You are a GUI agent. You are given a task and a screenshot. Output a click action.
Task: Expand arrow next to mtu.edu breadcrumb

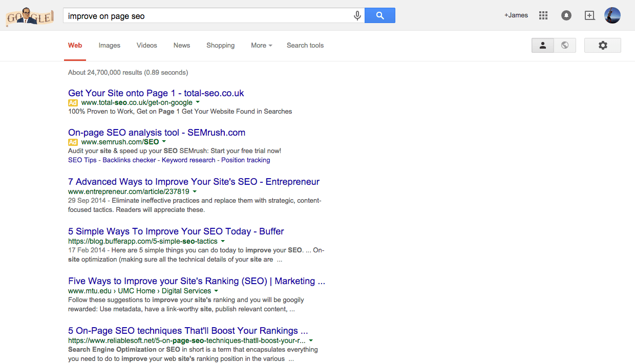pyautogui.click(x=216, y=291)
